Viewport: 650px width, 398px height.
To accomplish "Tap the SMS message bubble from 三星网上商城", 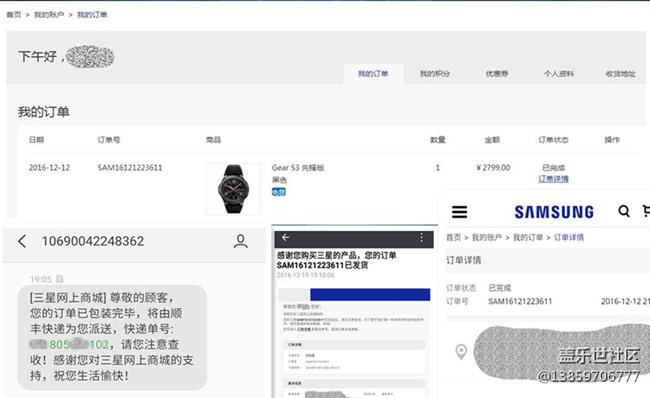I will point(112,337).
